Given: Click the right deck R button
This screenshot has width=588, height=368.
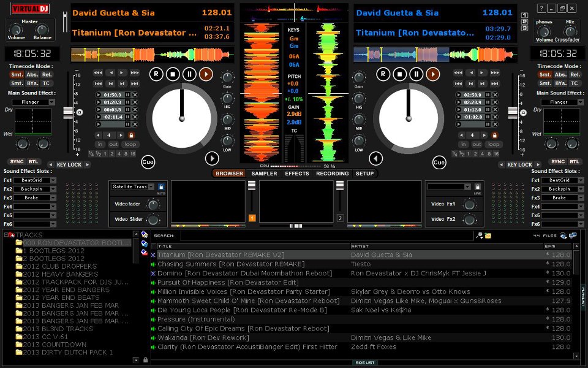Looking at the screenshot, I should tap(383, 74).
